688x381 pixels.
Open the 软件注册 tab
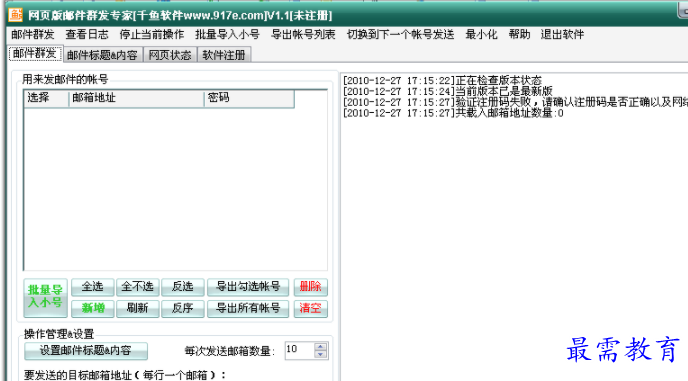click(224, 55)
